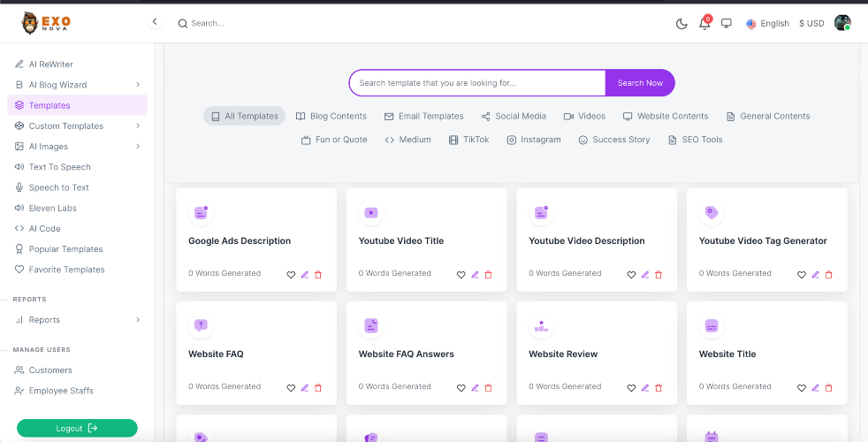Open the $ USD currency selector

coord(811,23)
